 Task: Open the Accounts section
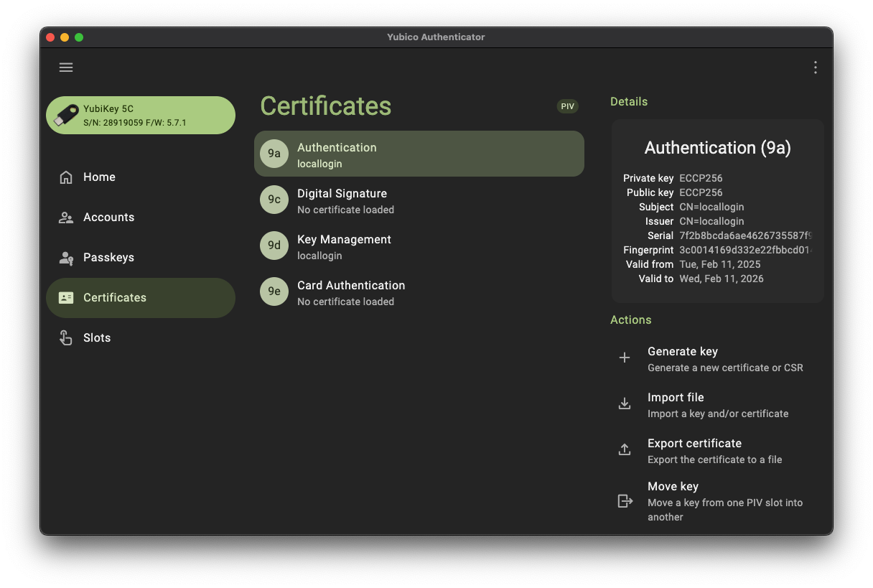click(x=141, y=218)
